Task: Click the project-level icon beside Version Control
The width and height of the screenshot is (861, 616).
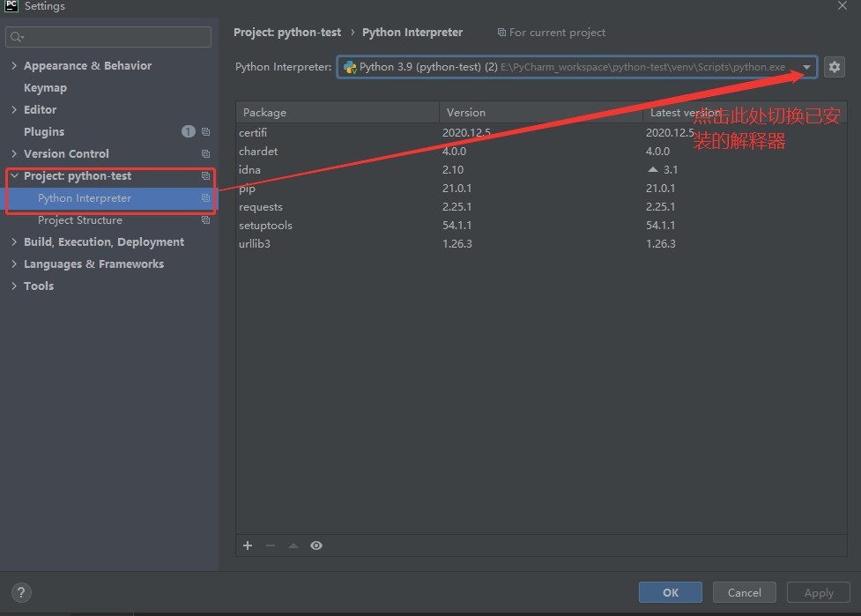Action: (x=206, y=153)
